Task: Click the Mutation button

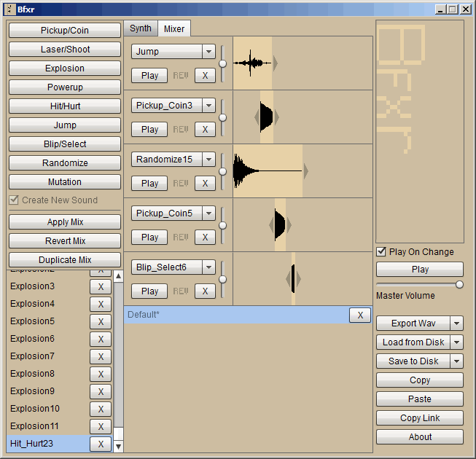Action: 65,182
